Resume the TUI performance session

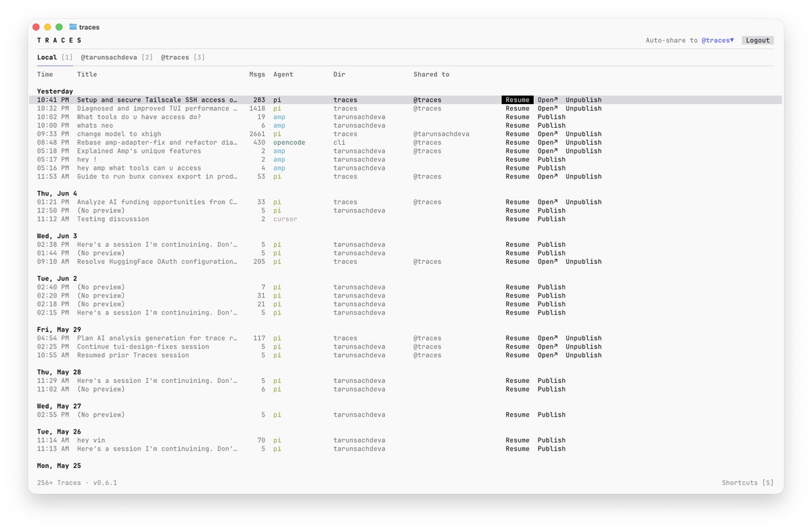click(518, 108)
